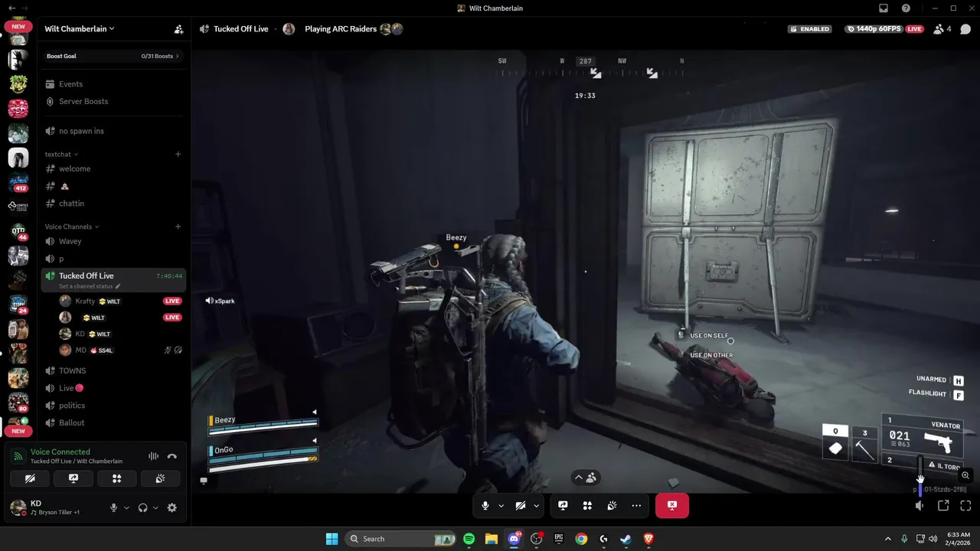
Task: Open the welcome text channel
Action: (x=113, y=169)
